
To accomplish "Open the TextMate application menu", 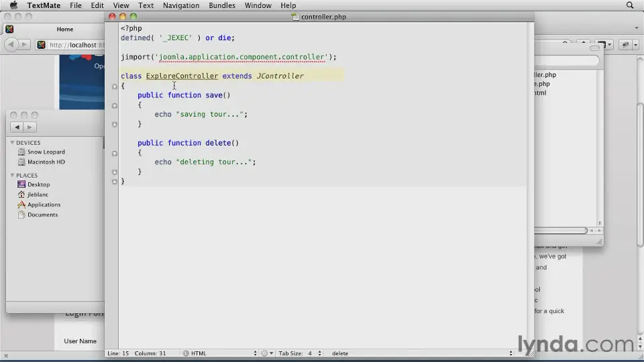I will click(44, 5).
